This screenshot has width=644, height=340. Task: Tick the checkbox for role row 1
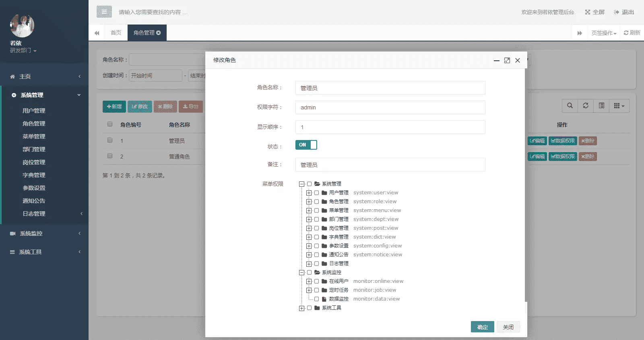click(110, 140)
